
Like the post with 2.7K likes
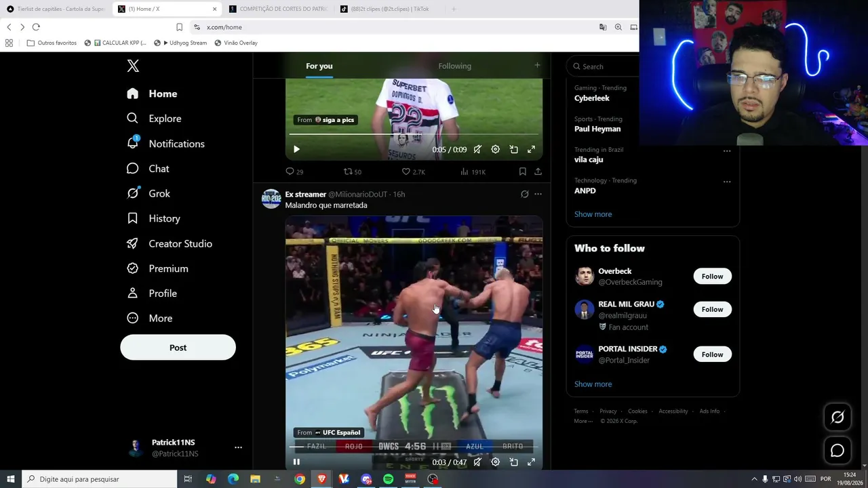(x=413, y=171)
